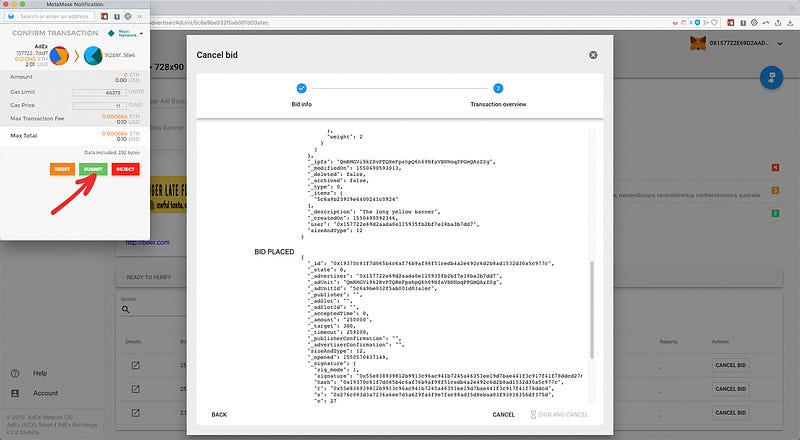This screenshot has height=440, width=800.
Task: Click the MetaMask logo in search bar
Action: [11, 16]
